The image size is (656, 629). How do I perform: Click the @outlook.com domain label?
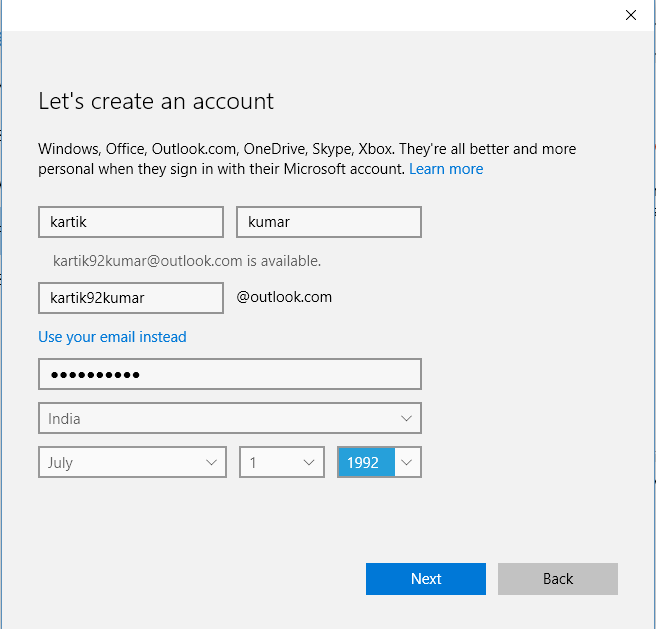(x=284, y=297)
